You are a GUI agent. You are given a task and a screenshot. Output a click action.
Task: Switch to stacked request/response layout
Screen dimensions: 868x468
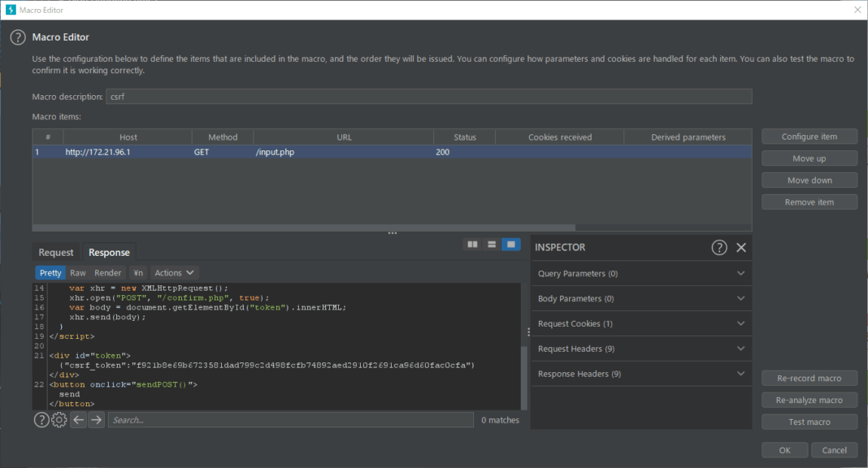492,244
